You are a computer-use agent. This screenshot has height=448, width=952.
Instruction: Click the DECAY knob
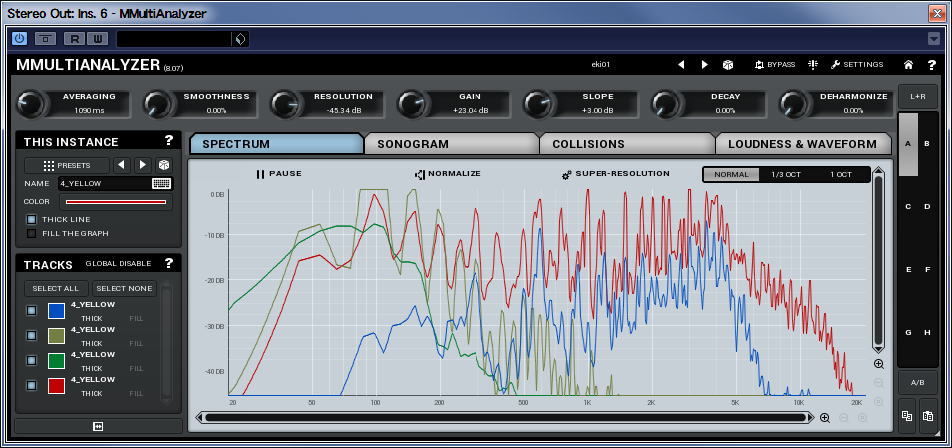(666, 104)
